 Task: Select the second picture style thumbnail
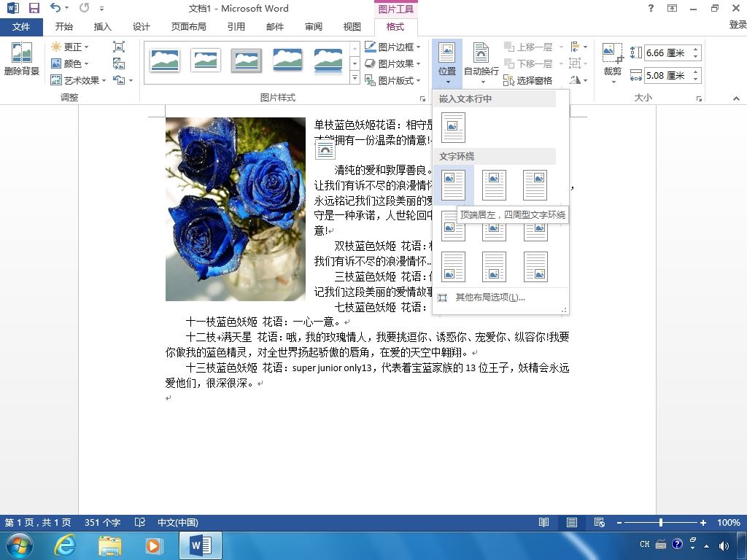205,61
